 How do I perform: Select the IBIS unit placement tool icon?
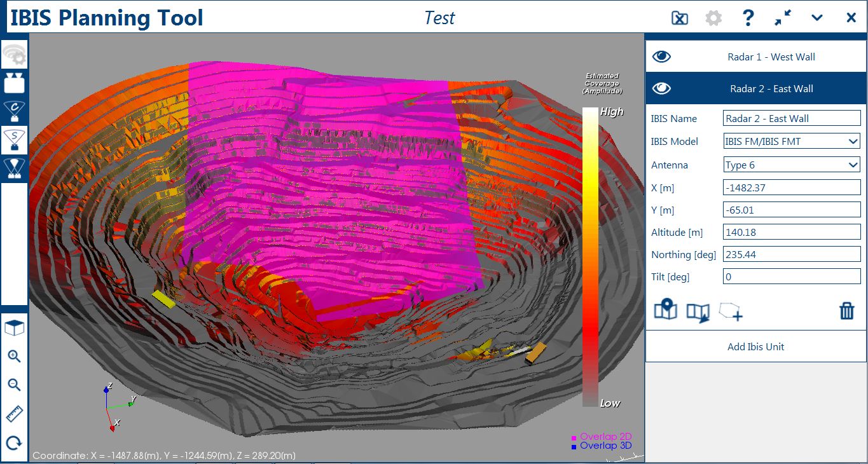14,83
